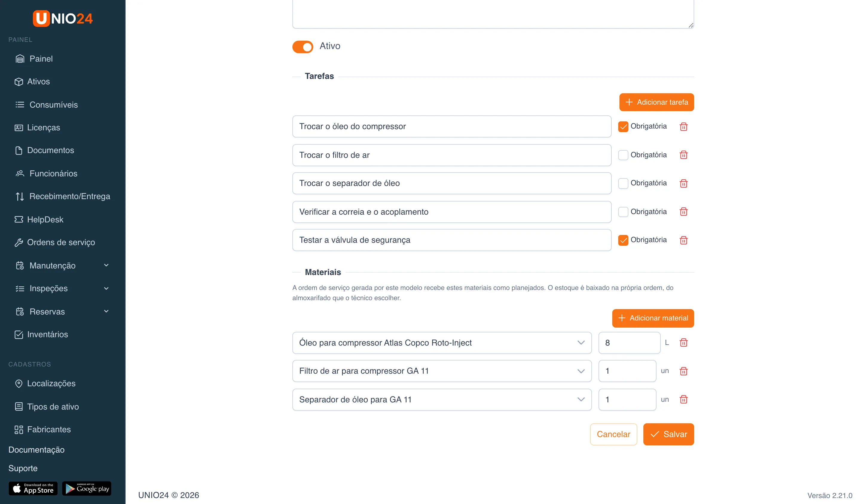This screenshot has width=861, height=504.
Task: Open the Google Play download badge
Action: point(87,488)
